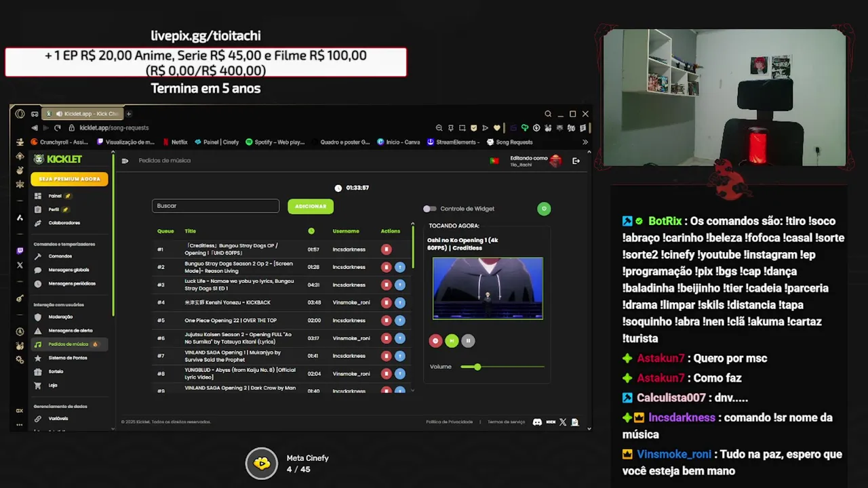Screen dimensions: 868x488
Task: Click the Twitch icon in browser sidebar
Action: coord(20,251)
